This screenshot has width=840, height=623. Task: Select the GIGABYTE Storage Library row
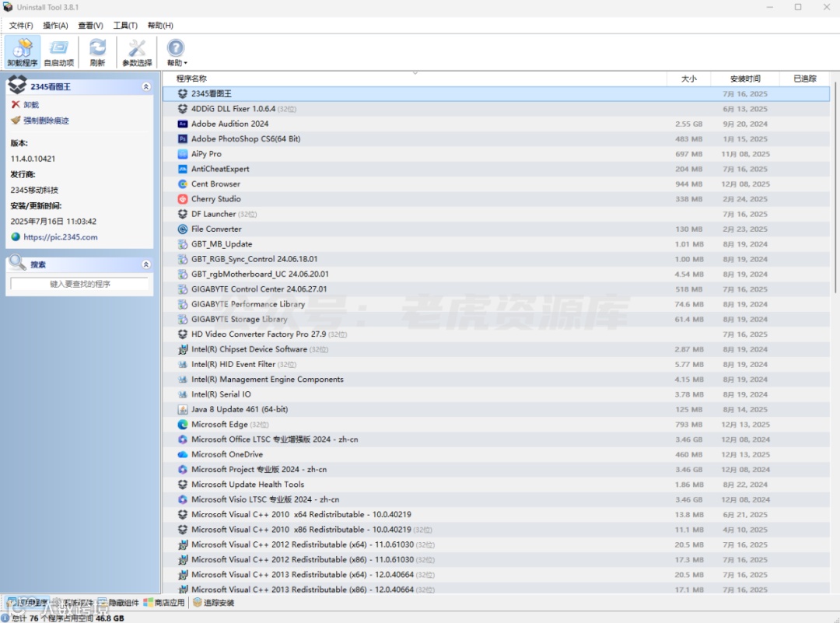496,319
